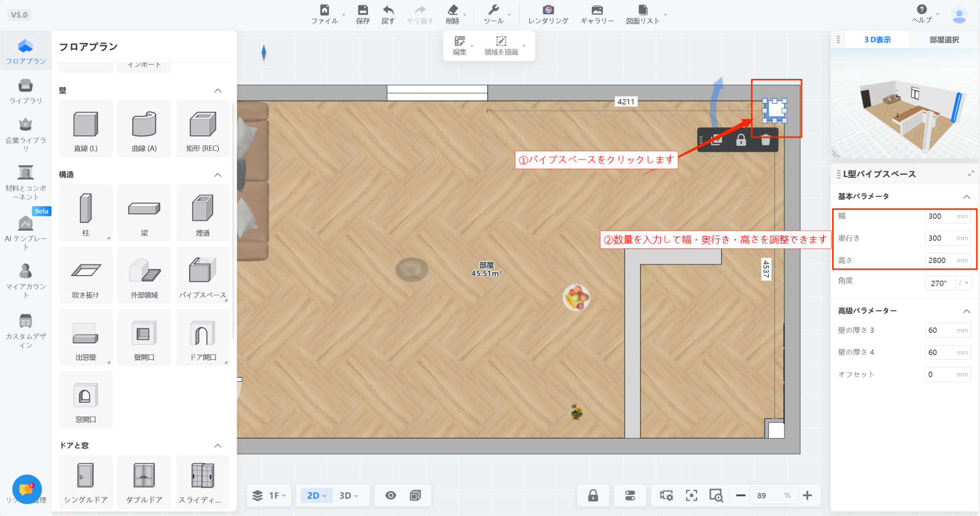Undo the last action with 戻す
Image resolution: width=980 pixels, height=516 pixels.
[x=388, y=14]
